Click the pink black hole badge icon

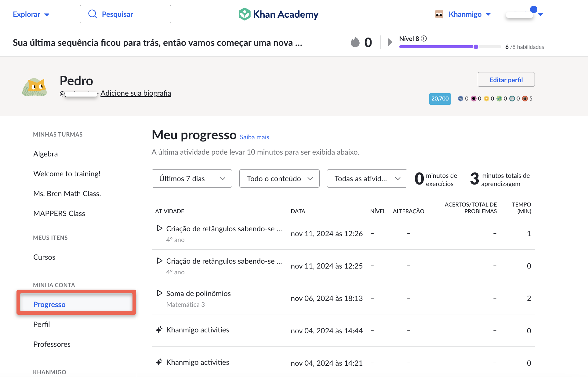click(474, 98)
